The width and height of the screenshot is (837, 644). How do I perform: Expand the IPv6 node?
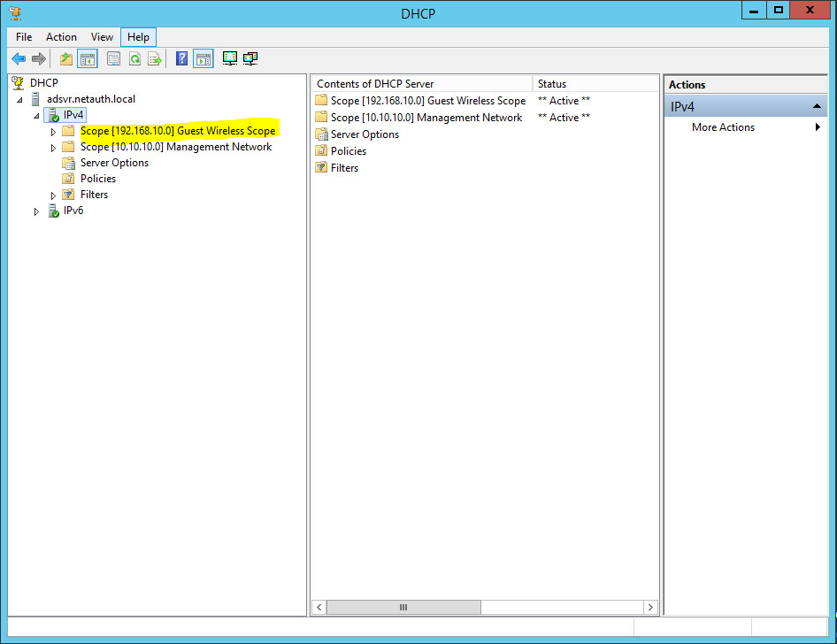tap(36, 211)
